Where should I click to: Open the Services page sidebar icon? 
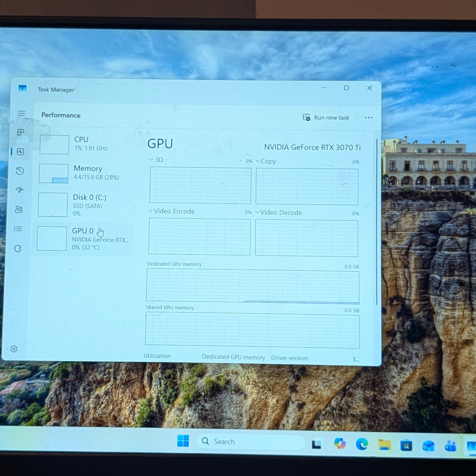coord(18,248)
